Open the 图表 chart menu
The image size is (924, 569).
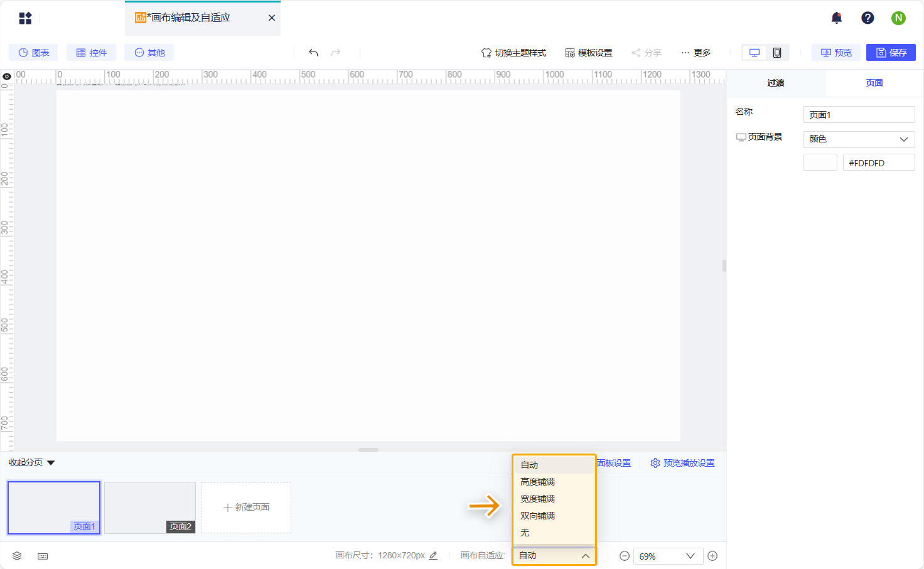(33, 53)
